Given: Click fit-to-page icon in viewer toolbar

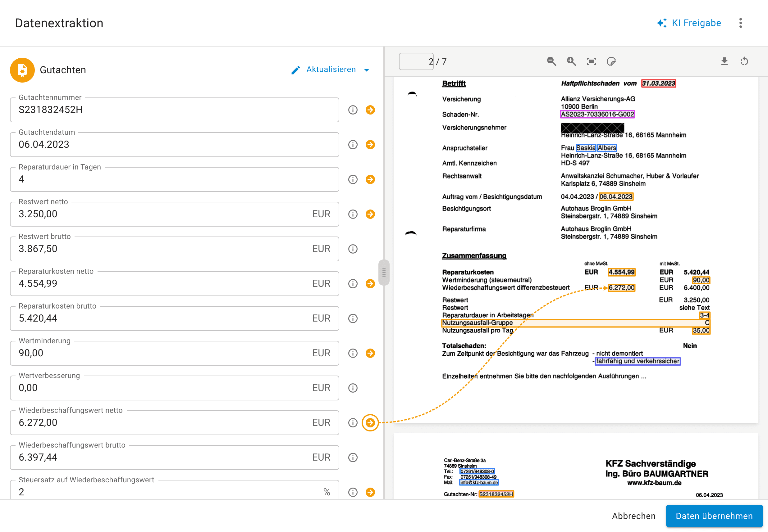Looking at the screenshot, I should (x=591, y=61).
